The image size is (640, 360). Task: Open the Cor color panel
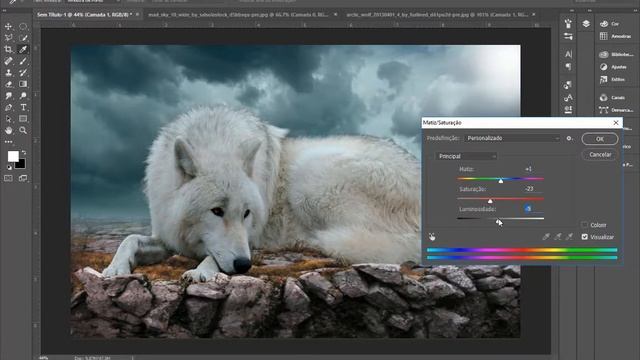coord(610,24)
